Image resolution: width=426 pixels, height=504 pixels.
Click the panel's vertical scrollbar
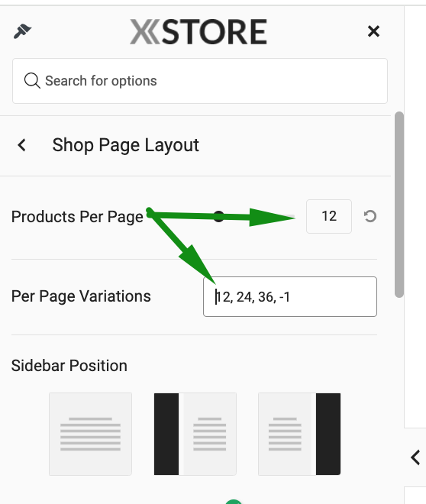pyautogui.click(x=399, y=205)
